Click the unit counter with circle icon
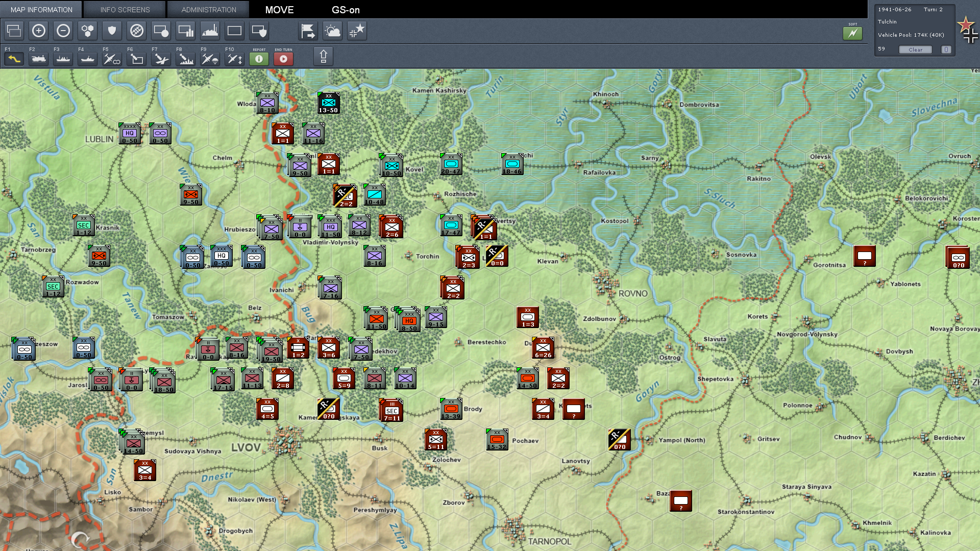Screen dimensions: 980x551 [161, 31]
